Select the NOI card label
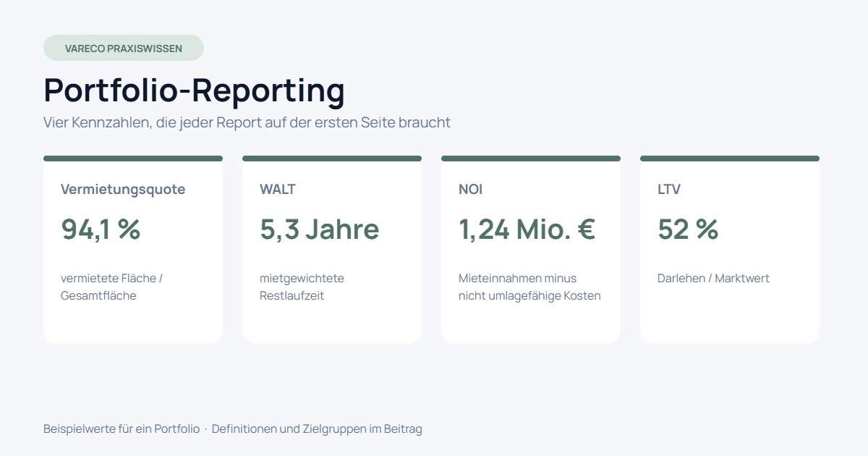The height and width of the screenshot is (456, 868). tap(470, 190)
